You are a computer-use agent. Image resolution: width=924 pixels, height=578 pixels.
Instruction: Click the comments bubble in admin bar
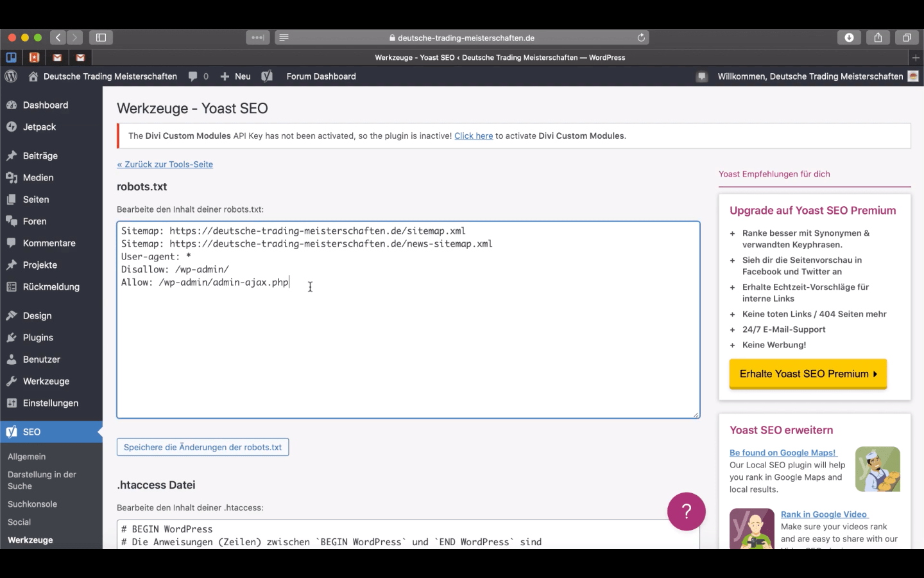point(198,76)
